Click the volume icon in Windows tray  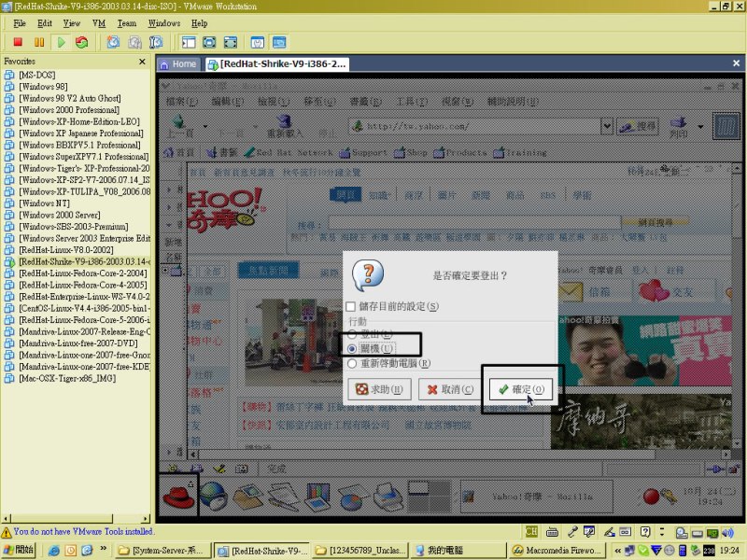(x=727, y=533)
